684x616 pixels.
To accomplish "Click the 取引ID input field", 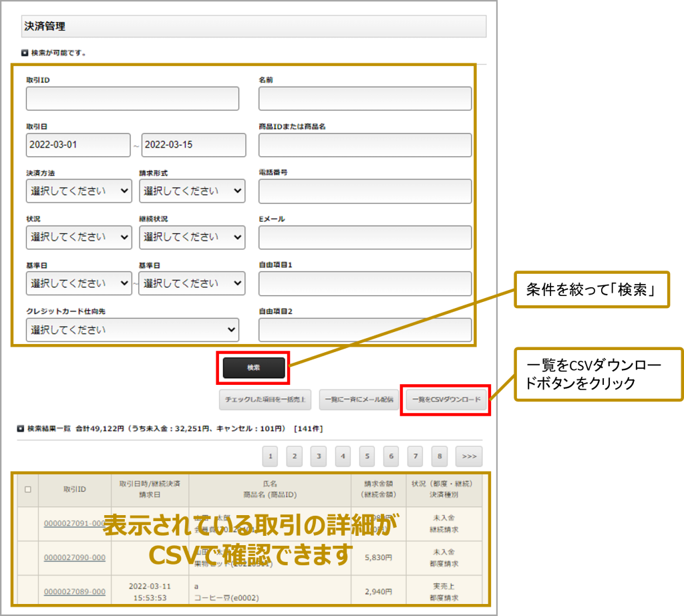I will 132,98.
